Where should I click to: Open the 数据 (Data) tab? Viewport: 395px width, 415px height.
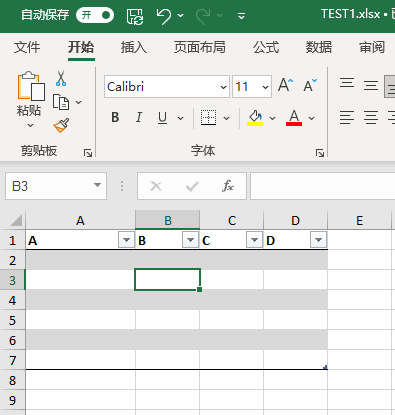(319, 47)
